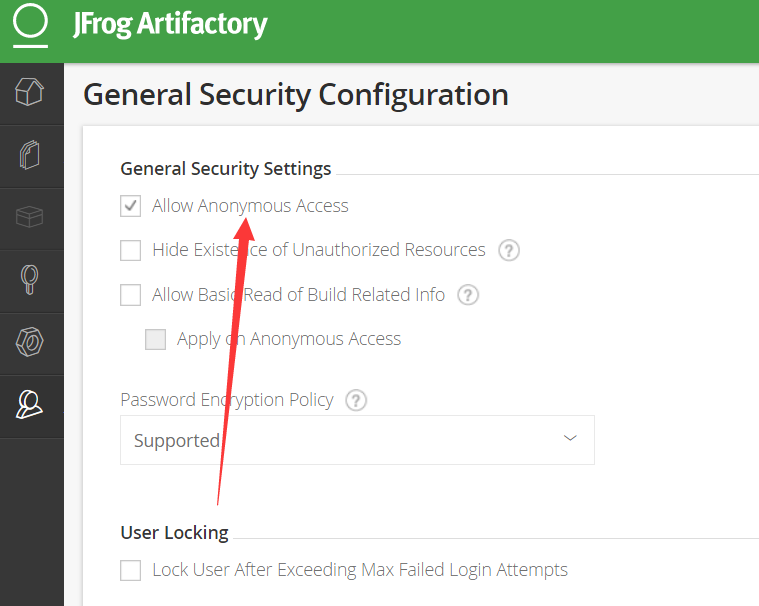Click the JFrog circle logo icon
Screen dimensions: 759x606
[30, 24]
